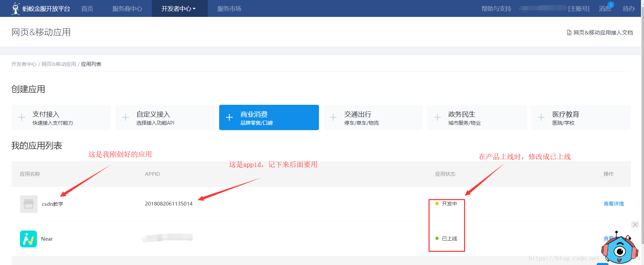Click the 已上线 status of Near
The height and width of the screenshot is (265, 644).
pyautogui.click(x=450, y=238)
